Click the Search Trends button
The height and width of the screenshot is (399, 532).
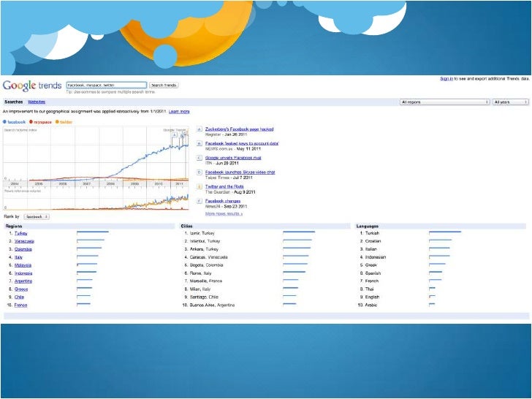(x=164, y=85)
